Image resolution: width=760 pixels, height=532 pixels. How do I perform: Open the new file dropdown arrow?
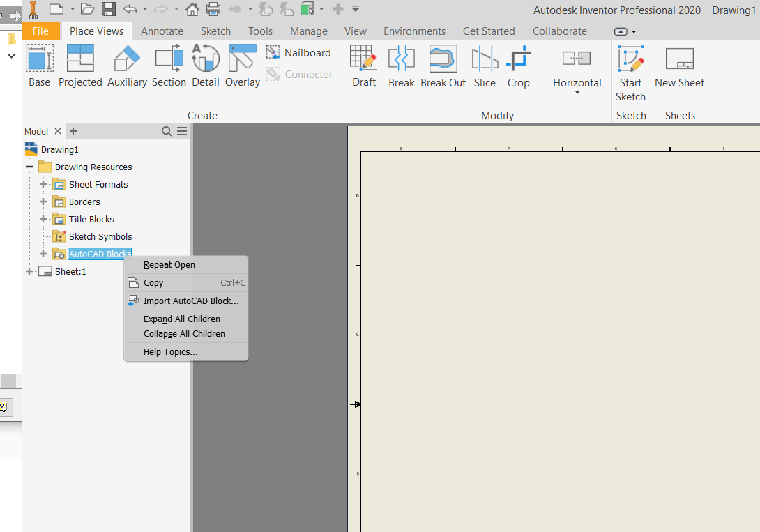[73, 9]
